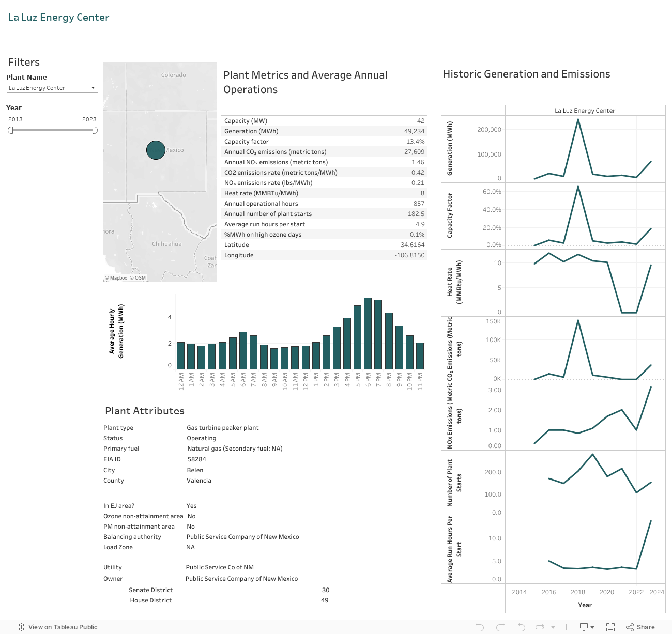Click the Status value Operating
Screen dimensions: 672x634
tap(202, 438)
